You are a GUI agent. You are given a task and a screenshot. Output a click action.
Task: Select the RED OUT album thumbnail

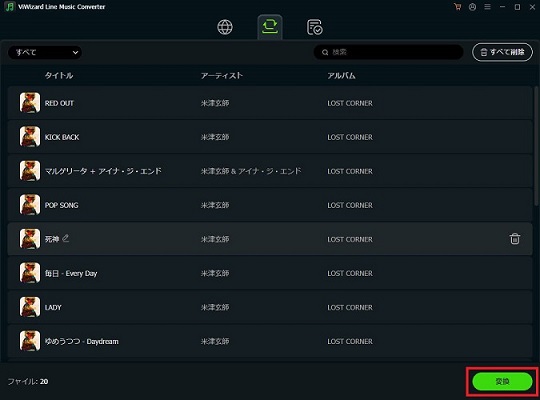pos(30,103)
